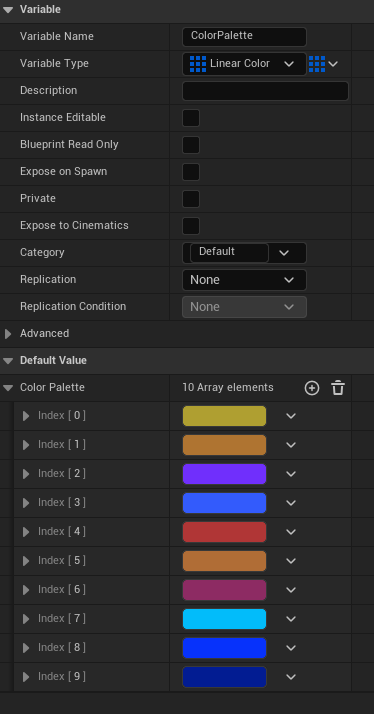Open the red swatch at Index 4
Screen dimensions: 374x714
point(224,532)
